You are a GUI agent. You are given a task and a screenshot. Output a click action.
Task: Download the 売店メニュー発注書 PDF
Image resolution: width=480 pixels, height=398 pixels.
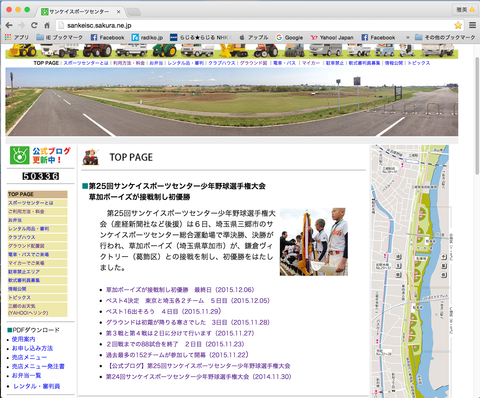tap(38, 366)
